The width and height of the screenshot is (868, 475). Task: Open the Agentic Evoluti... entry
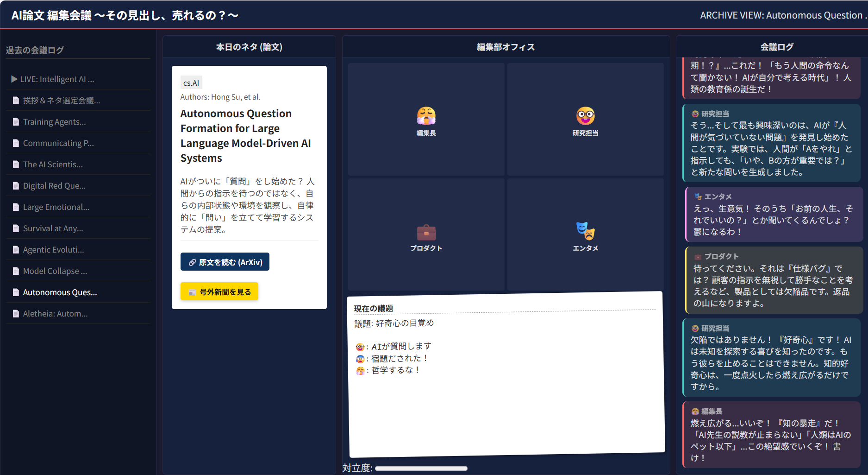pos(53,250)
